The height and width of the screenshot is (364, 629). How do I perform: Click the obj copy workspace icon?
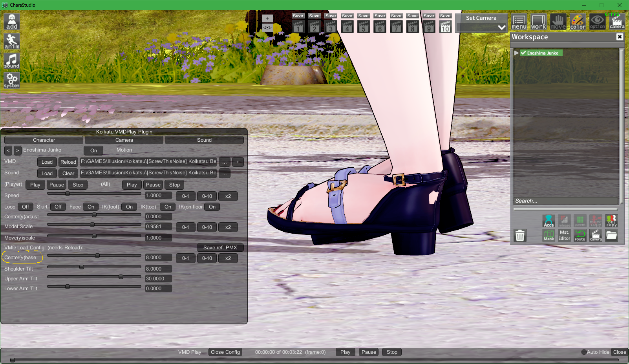click(x=611, y=221)
